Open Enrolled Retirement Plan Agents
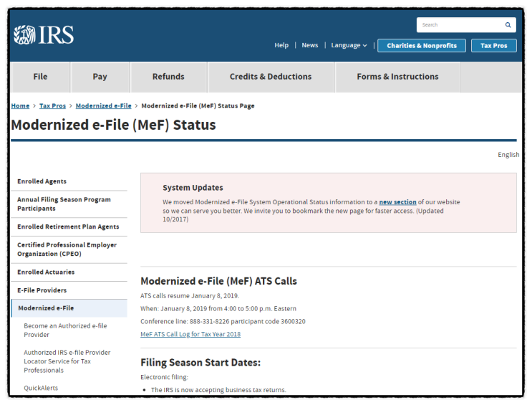The width and height of the screenshot is (532, 405). coord(69,227)
